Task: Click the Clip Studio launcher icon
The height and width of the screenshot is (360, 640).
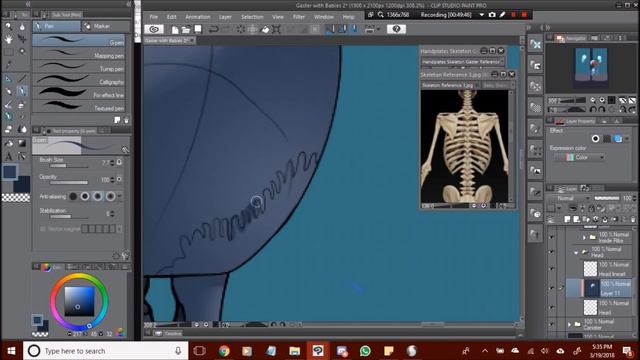Action: (x=154, y=29)
